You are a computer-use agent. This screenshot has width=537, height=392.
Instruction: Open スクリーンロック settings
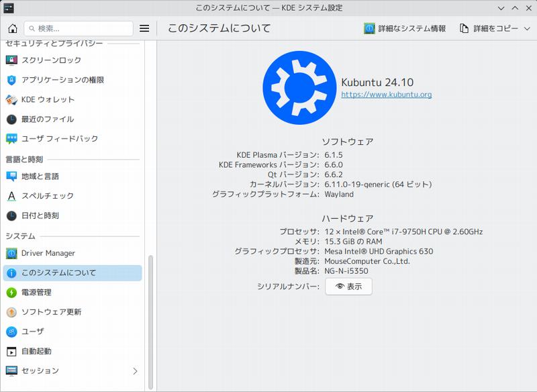[72, 60]
